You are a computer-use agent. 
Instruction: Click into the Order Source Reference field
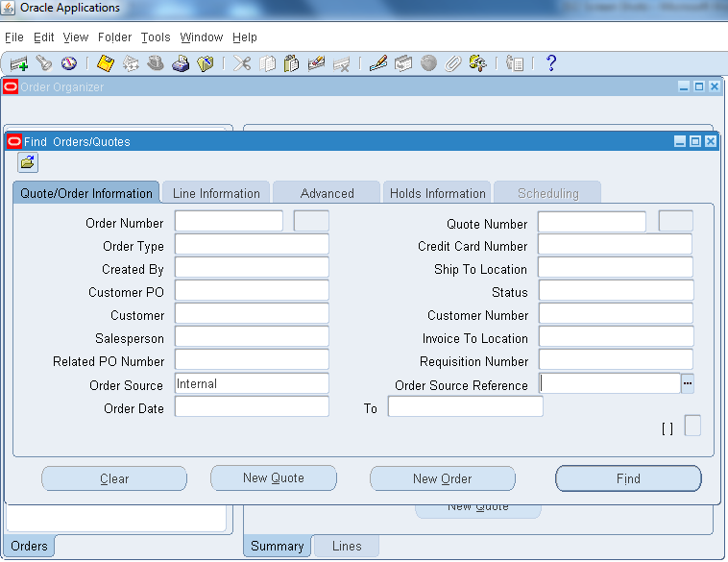click(x=610, y=383)
